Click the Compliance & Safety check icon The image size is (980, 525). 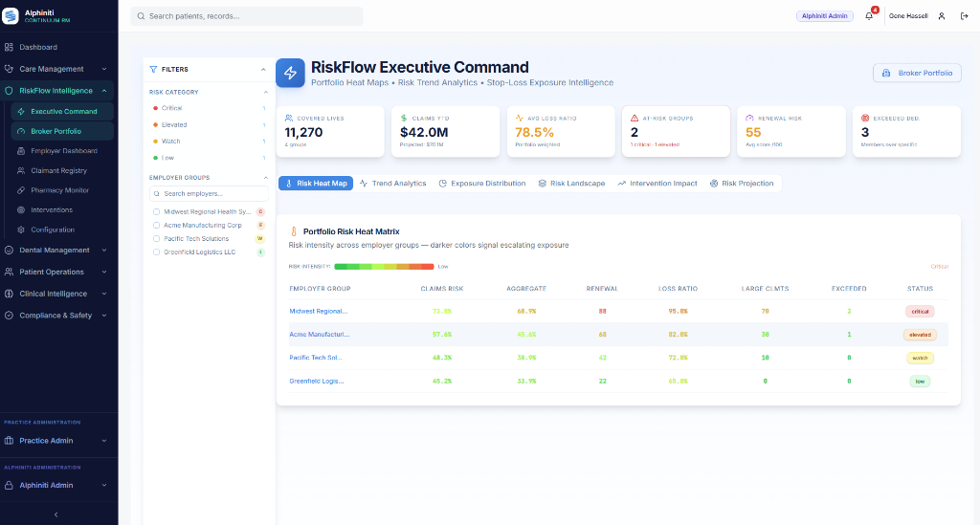[x=9, y=316]
